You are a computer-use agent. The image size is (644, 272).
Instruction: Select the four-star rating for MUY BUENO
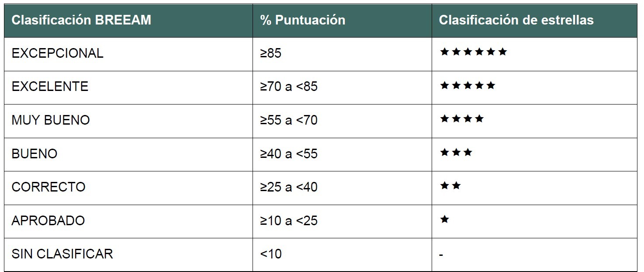(x=462, y=119)
